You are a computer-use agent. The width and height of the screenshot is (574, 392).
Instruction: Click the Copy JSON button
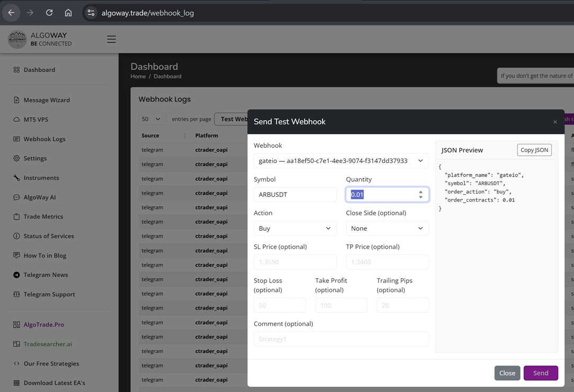click(534, 150)
